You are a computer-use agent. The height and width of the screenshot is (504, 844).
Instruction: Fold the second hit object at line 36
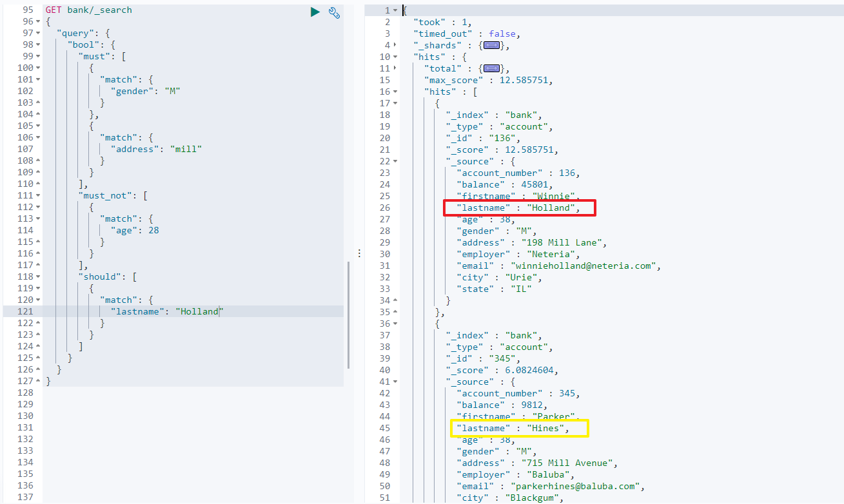point(395,324)
